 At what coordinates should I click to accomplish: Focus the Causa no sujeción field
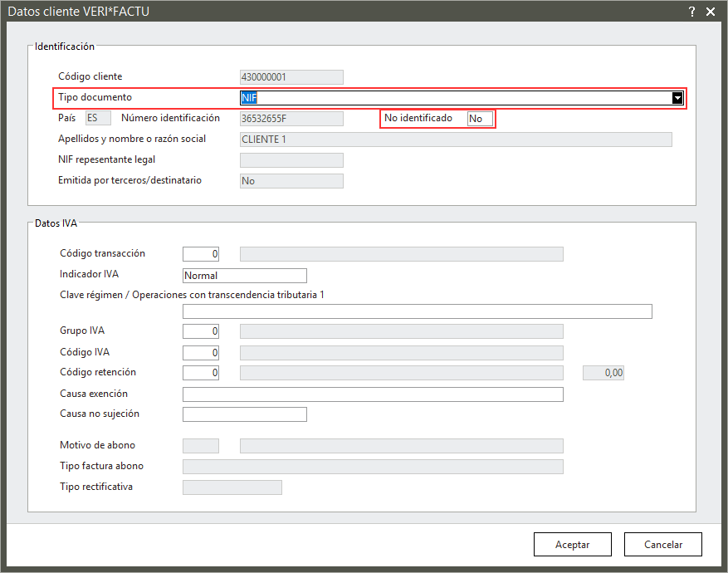click(x=244, y=414)
